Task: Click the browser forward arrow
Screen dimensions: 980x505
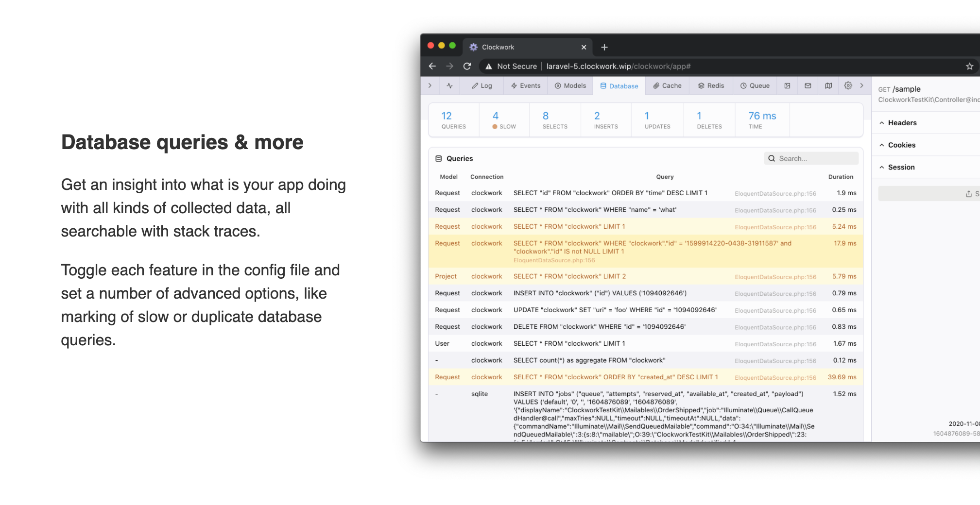Action: [x=449, y=66]
